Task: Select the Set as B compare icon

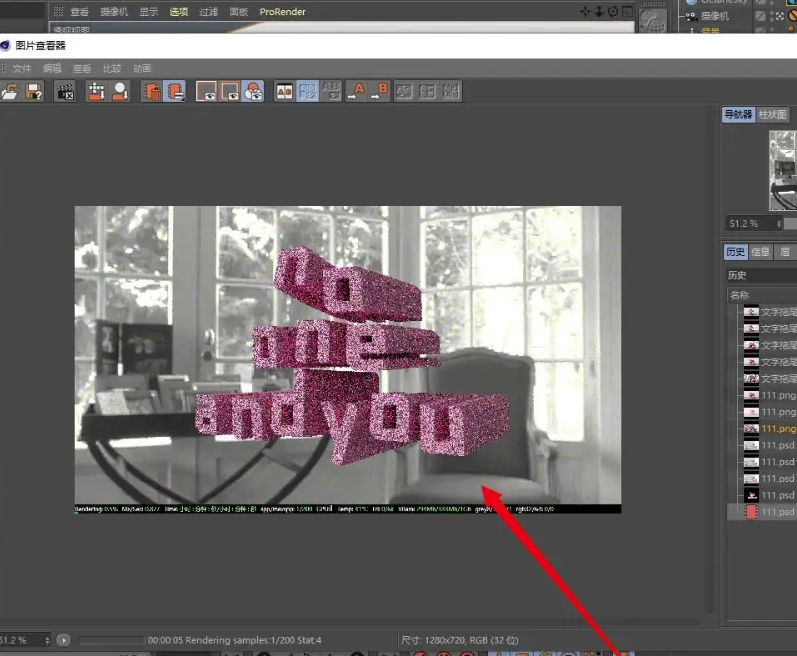Action: click(x=380, y=92)
